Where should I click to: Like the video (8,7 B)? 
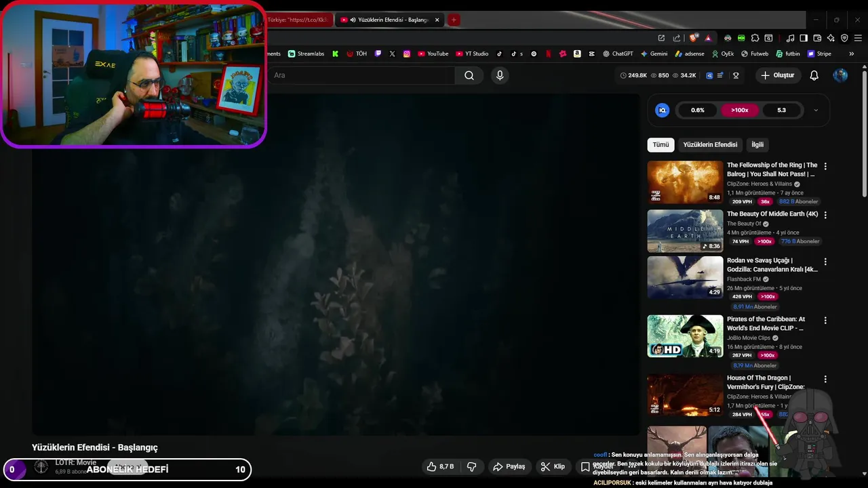[x=439, y=466]
